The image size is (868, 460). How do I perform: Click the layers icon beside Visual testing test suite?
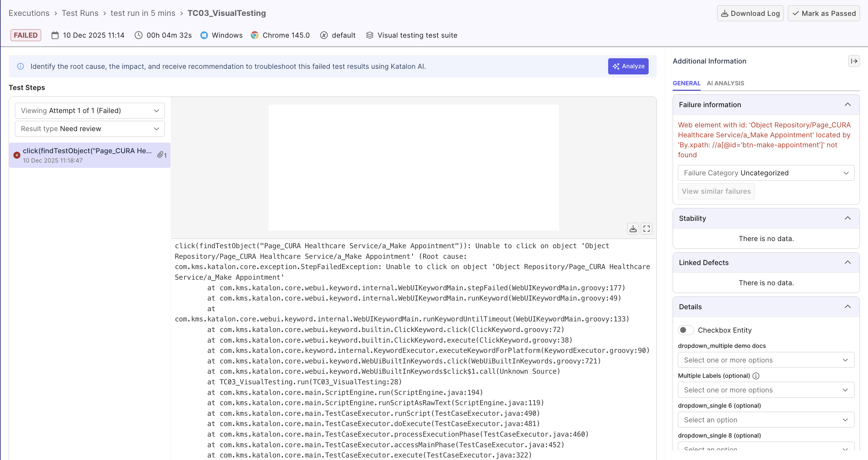(370, 35)
